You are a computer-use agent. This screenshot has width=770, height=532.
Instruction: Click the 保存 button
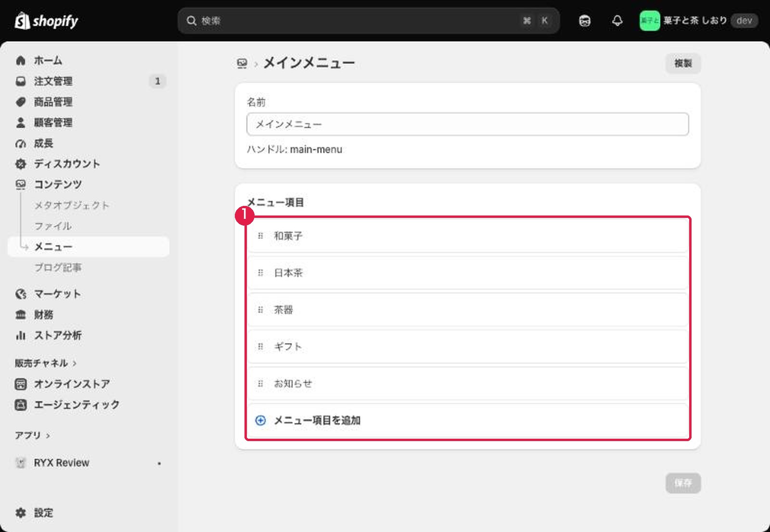click(x=683, y=483)
